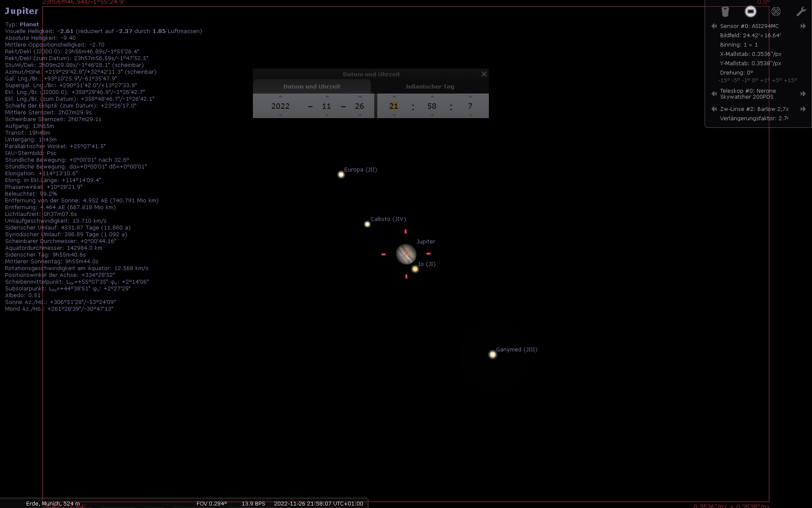Viewport: 812px width, 508px height.
Task: Decrease the month with the down arrow
Action: click(x=326, y=115)
